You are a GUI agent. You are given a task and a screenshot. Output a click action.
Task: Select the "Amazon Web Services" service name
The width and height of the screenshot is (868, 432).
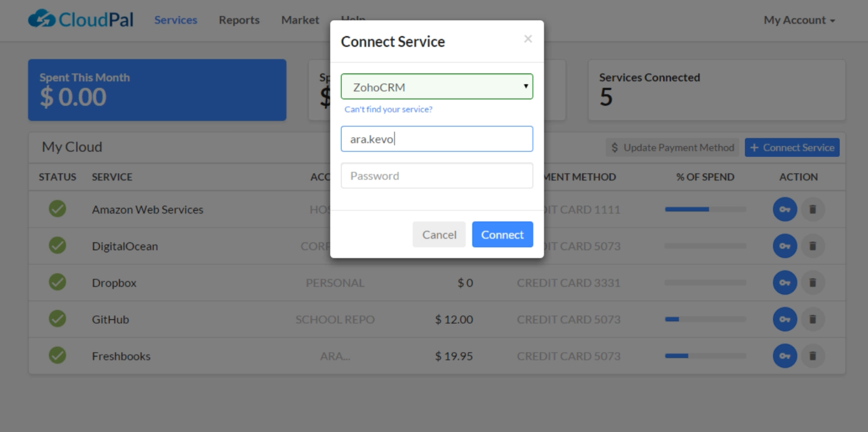click(147, 210)
